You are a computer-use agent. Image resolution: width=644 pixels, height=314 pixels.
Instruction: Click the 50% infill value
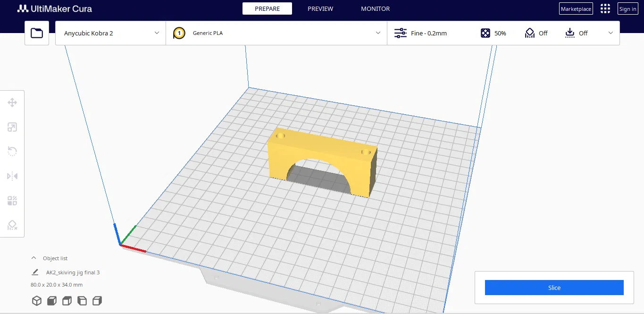500,33
